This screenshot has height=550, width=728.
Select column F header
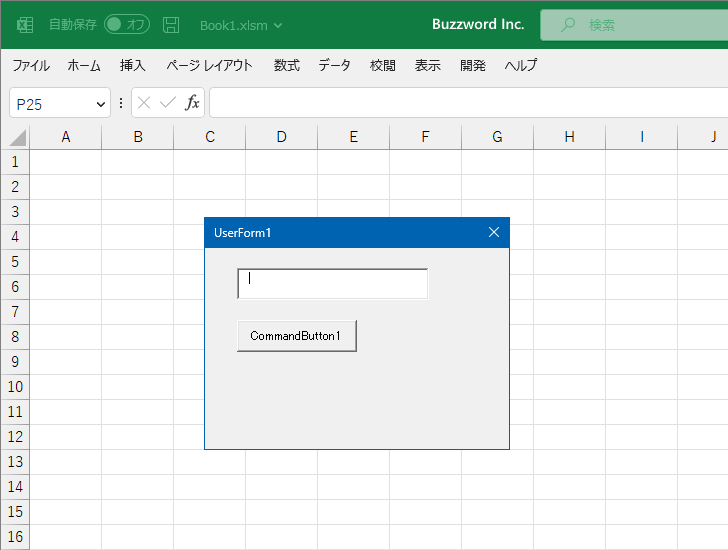click(425, 137)
